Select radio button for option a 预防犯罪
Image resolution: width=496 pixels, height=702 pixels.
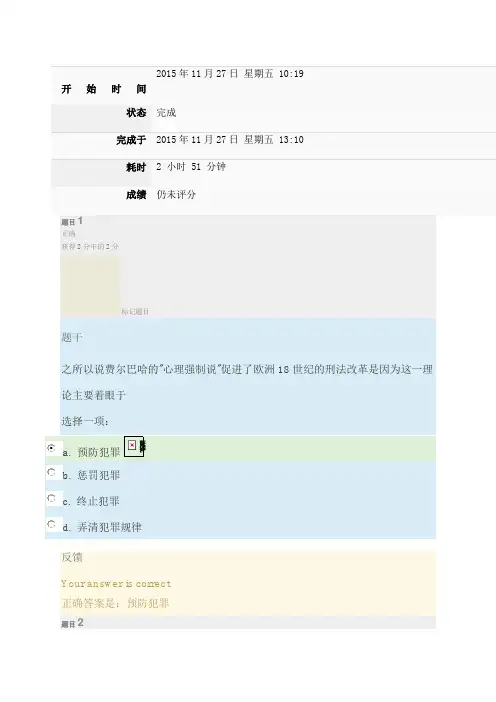tap(51, 448)
